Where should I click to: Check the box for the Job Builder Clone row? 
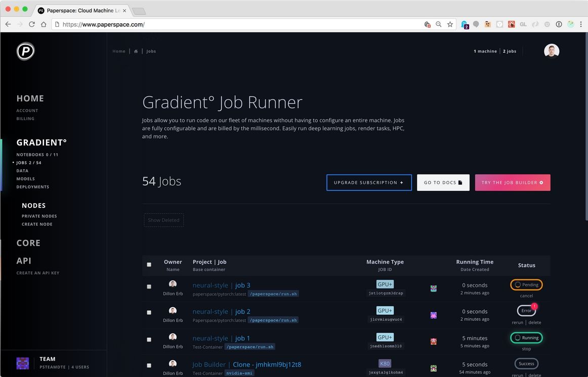[149, 365]
